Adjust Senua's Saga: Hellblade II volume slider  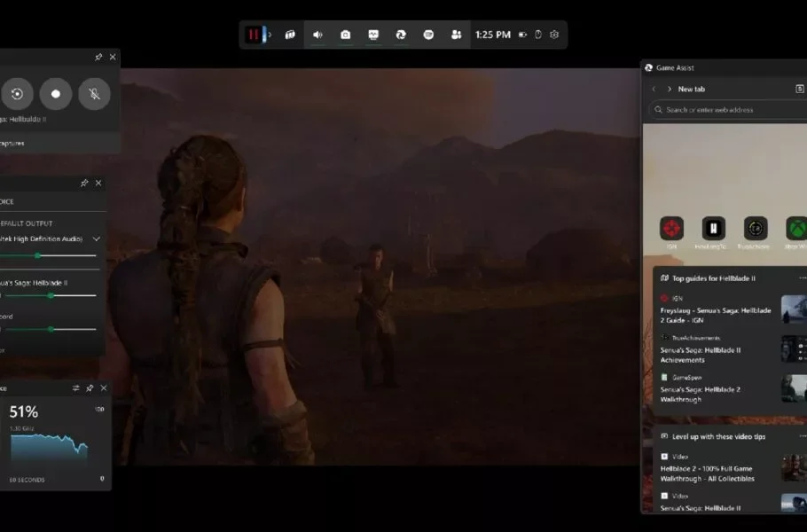51,295
